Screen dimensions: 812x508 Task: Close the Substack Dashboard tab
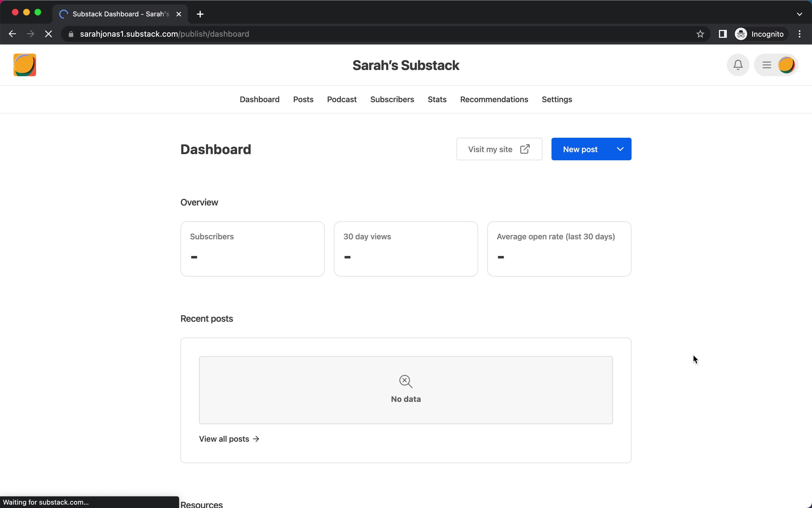point(179,14)
